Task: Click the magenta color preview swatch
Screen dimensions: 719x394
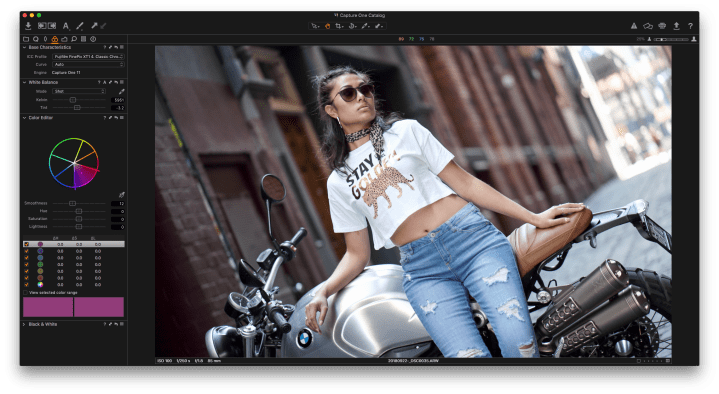Action: [x=73, y=307]
